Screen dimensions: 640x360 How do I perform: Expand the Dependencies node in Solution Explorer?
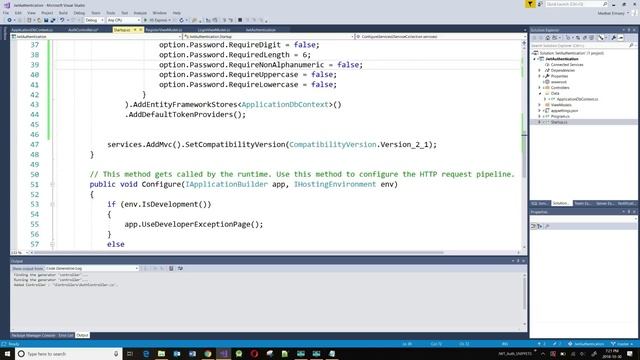pyautogui.click(x=540, y=70)
